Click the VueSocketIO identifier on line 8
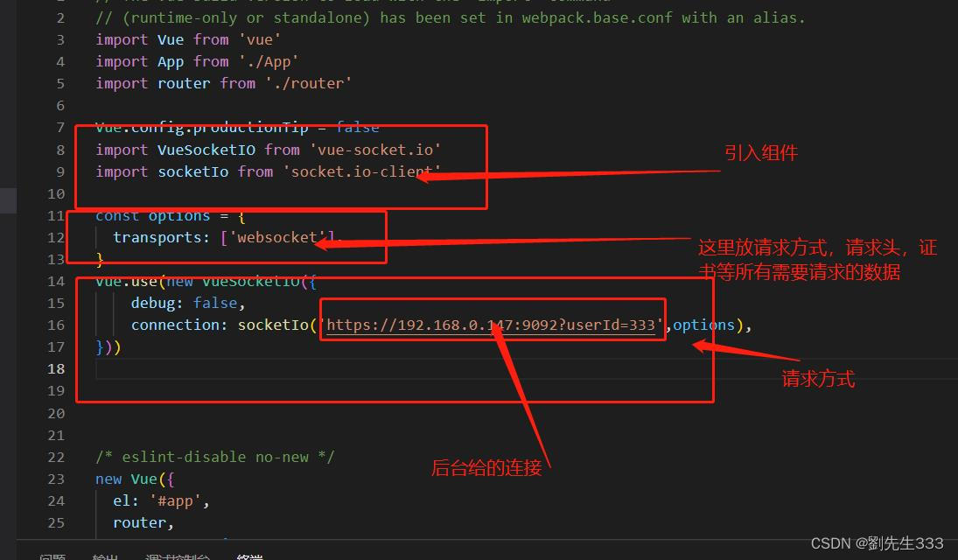This screenshot has width=958, height=560. pyautogui.click(x=206, y=149)
